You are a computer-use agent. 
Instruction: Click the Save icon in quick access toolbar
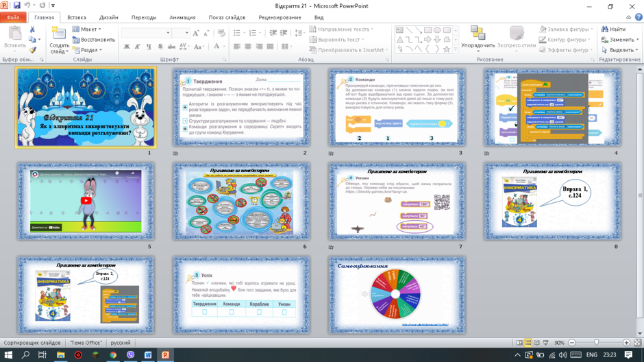(x=17, y=5)
